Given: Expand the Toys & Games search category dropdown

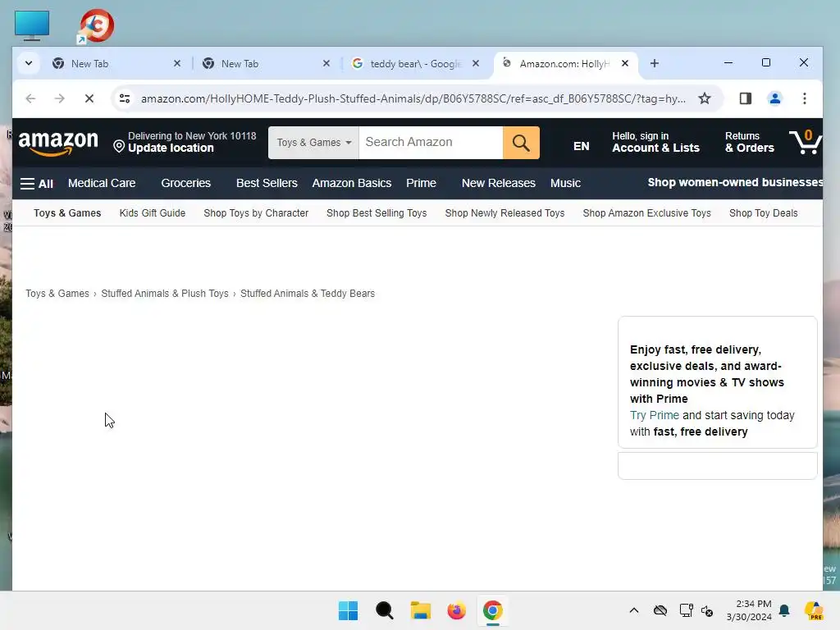Looking at the screenshot, I should (313, 143).
